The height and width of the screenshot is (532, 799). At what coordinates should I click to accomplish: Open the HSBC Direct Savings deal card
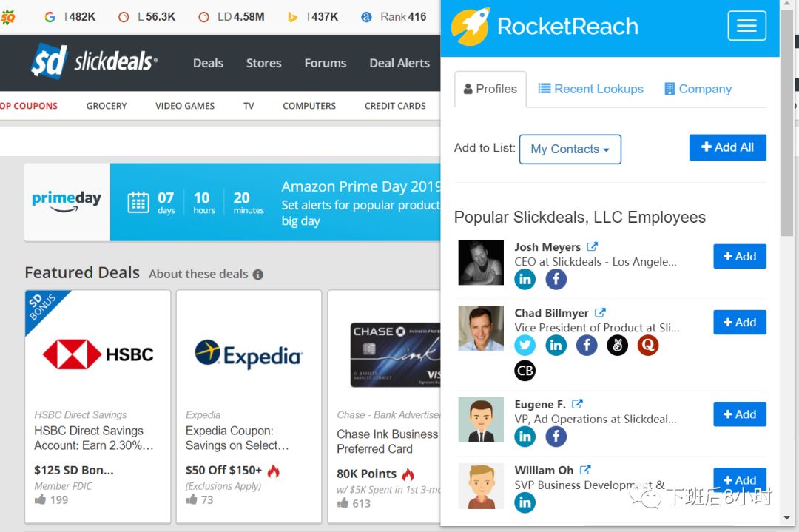pyautogui.click(x=98, y=407)
